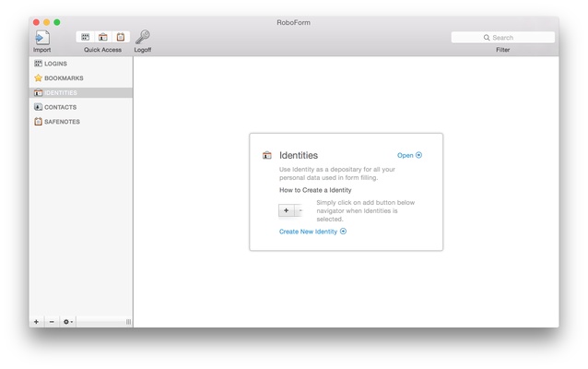This screenshot has width=588, height=369.
Task: Click the plus button in Identities card
Action: (x=286, y=210)
